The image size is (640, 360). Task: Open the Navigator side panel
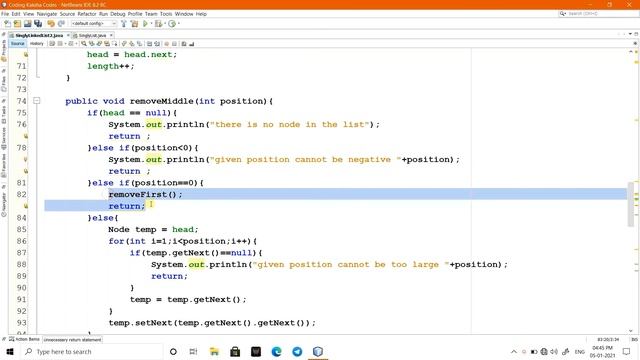(4, 203)
